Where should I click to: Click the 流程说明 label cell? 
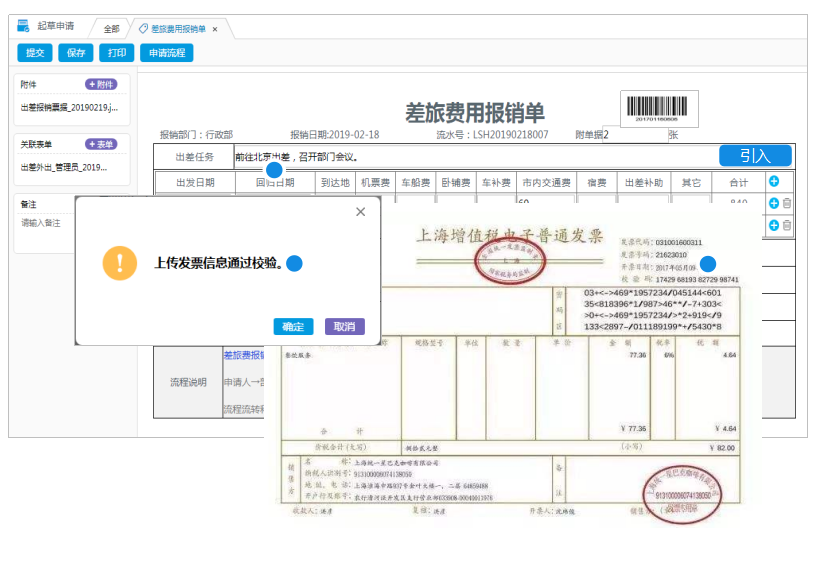pyautogui.click(x=188, y=382)
